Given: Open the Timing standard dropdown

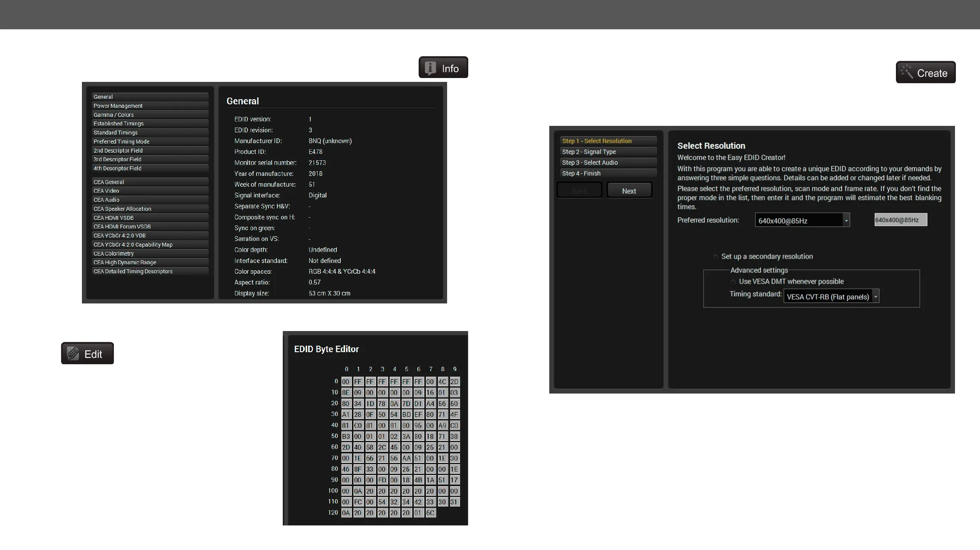Looking at the screenshot, I should pos(831,296).
